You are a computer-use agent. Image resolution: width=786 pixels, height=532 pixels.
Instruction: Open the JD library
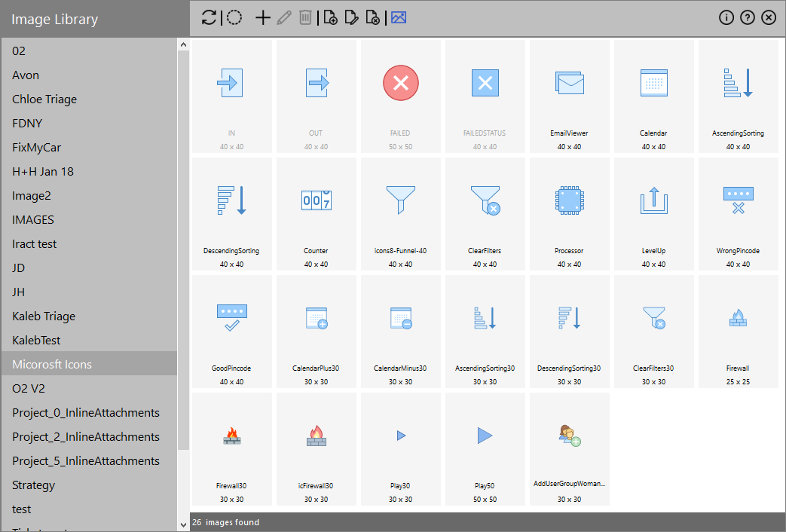pos(89,268)
